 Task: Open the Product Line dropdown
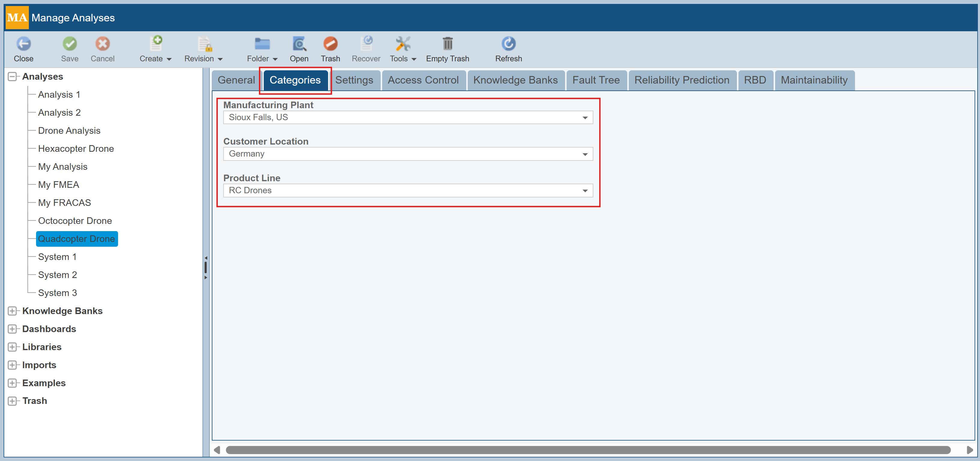(585, 191)
